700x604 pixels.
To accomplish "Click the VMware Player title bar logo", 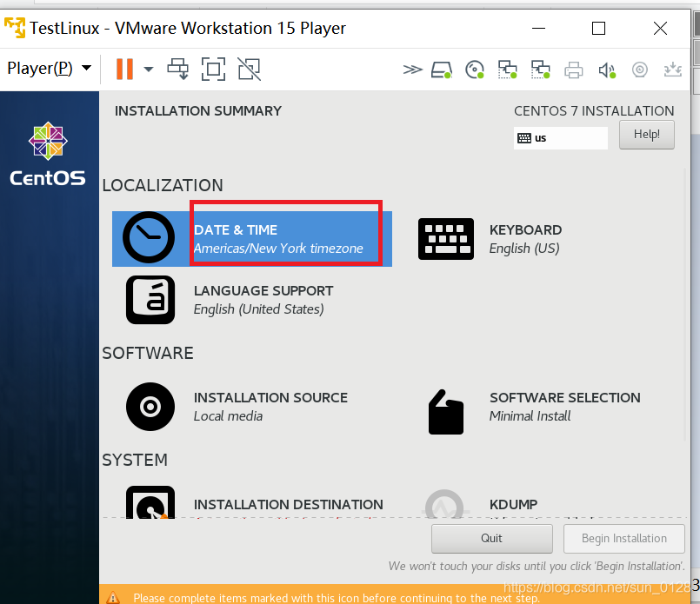I will (15, 28).
